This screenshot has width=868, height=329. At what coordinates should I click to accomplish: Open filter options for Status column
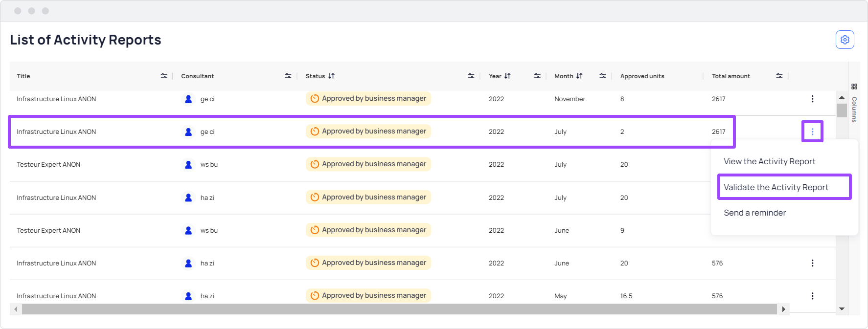coord(471,76)
